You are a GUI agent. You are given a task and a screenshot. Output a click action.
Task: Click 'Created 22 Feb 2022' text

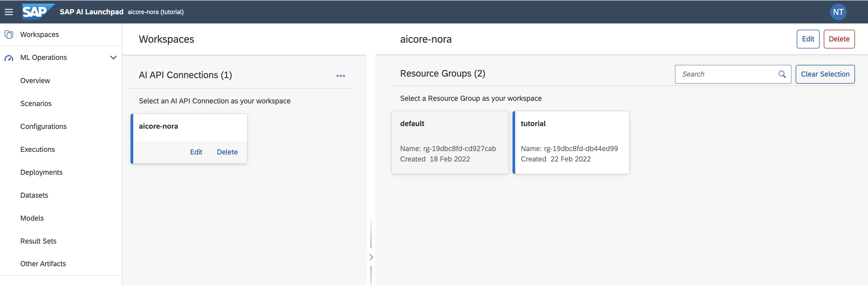[556, 159]
